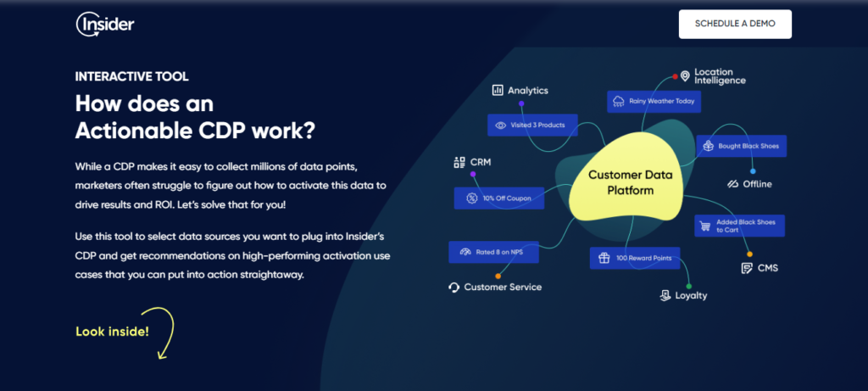Click the Offline label

[x=757, y=184]
